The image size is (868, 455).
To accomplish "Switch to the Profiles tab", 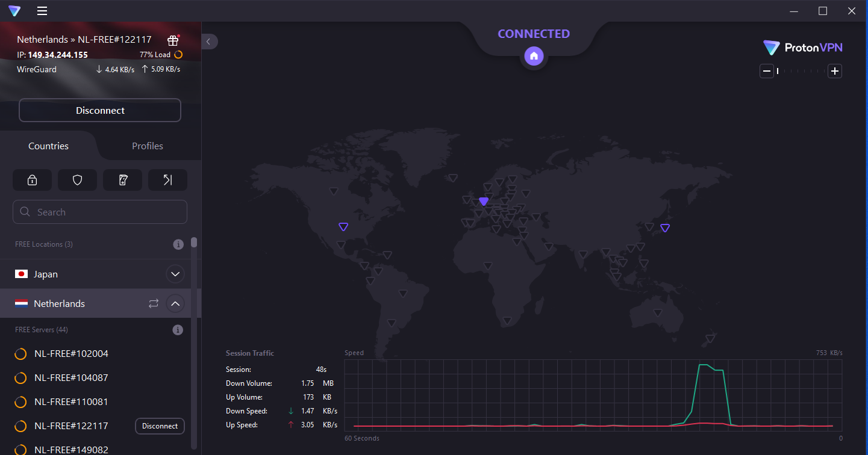I will tap(147, 146).
